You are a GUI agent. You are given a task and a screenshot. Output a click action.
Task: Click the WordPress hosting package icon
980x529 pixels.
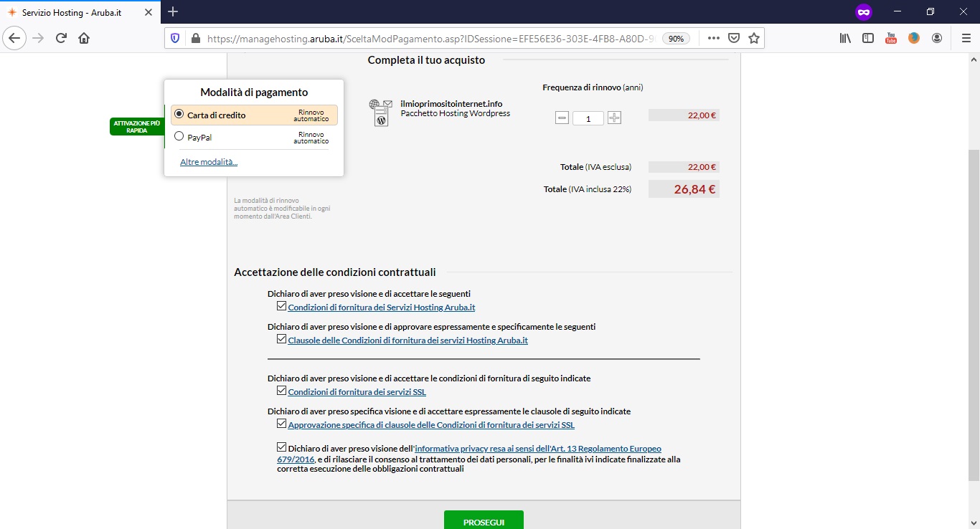coord(380,113)
